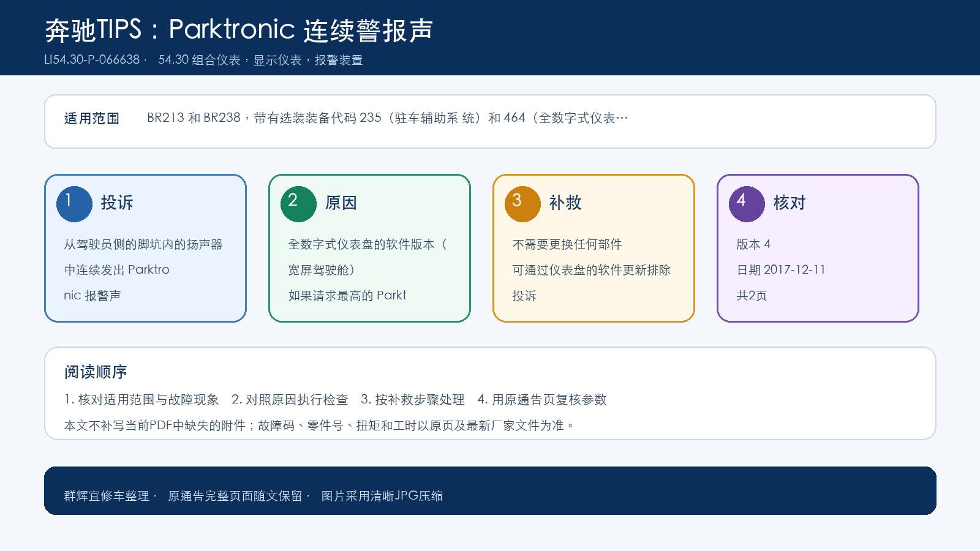Click the title 奔驰TIPS：Parktronic 连续警报声
980x551 pixels.
(x=239, y=30)
